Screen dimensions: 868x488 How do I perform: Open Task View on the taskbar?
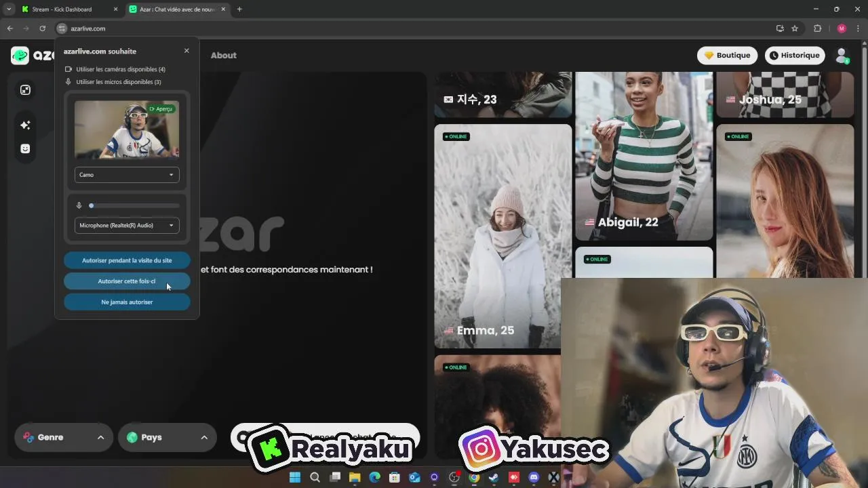335,478
